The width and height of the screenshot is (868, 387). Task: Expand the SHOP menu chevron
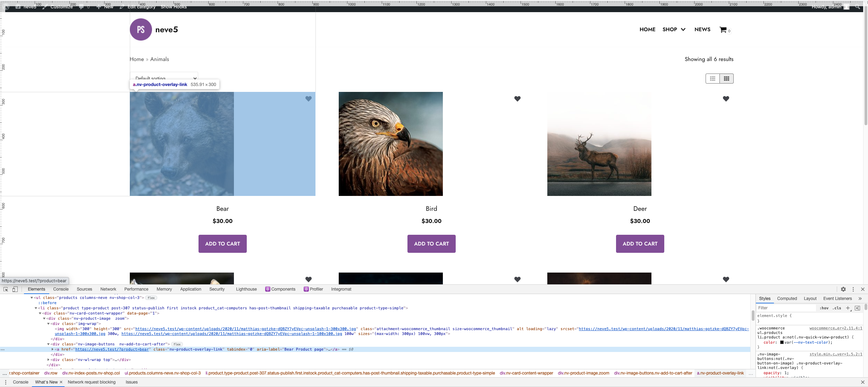683,29
